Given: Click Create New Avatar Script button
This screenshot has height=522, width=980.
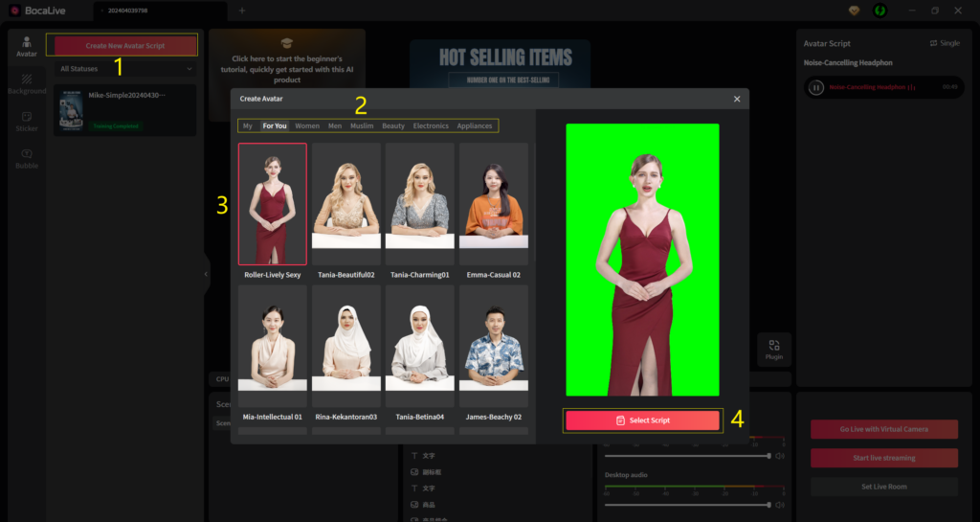Looking at the screenshot, I should click(x=125, y=46).
